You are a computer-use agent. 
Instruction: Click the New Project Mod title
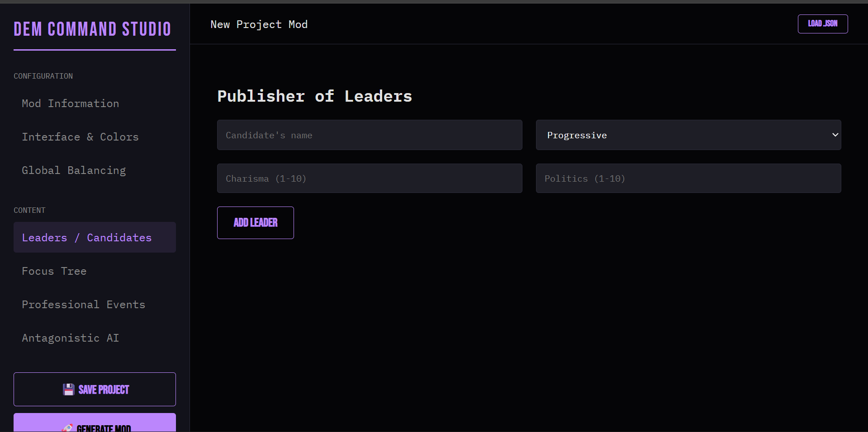tap(259, 24)
